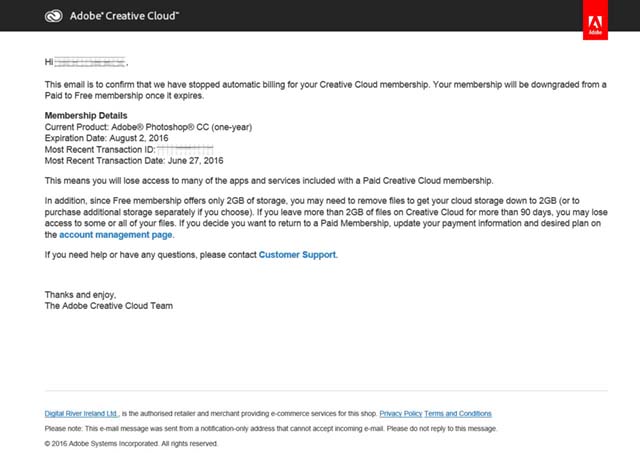Click the Most Recent Transaction Date line

(134, 161)
